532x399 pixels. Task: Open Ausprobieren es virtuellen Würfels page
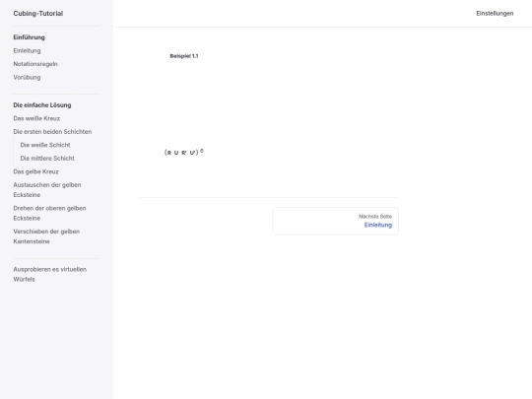[50, 274]
